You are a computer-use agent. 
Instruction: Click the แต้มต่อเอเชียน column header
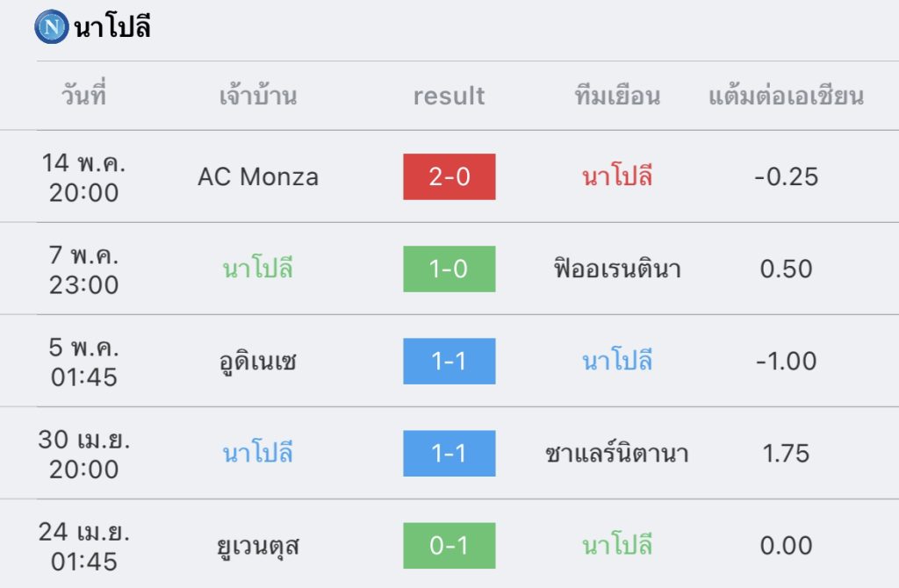pos(786,95)
